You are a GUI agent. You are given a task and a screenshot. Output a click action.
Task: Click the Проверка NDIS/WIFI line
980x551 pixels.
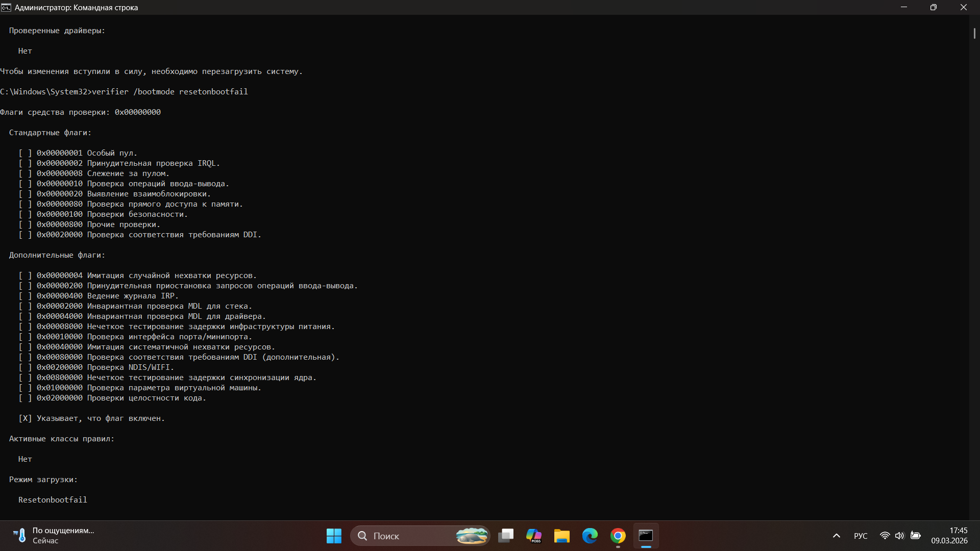click(96, 367)
